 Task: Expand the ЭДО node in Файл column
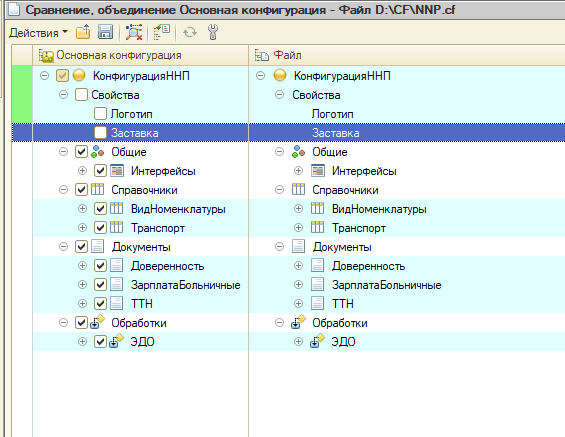click(x=298, y=342)
